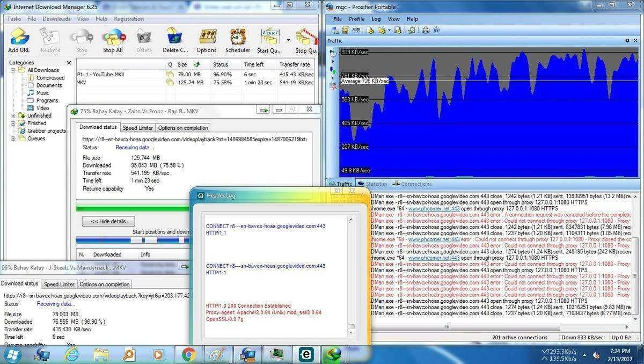Viewport: 644px width, 364px height.
Task: Select Music category in tree
Action: (42, 93)
